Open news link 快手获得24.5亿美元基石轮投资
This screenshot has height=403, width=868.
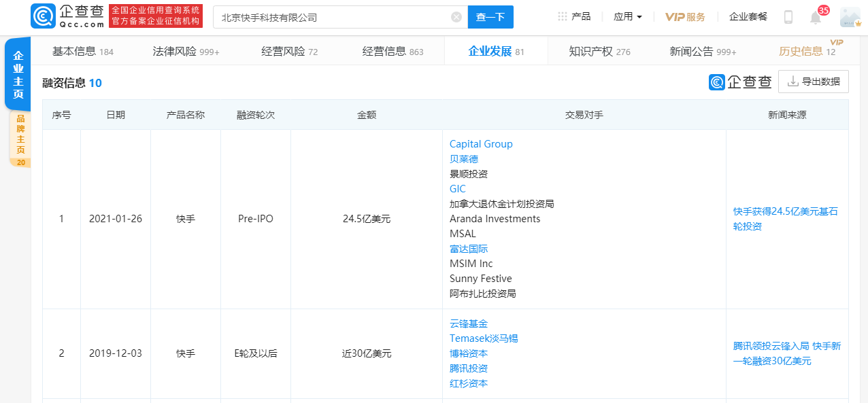pyautogui.click(x=786, y=219)
